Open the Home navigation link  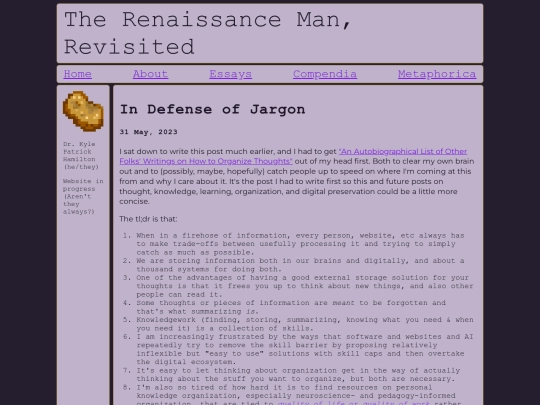pyautogui.click(x=77, y=74)
